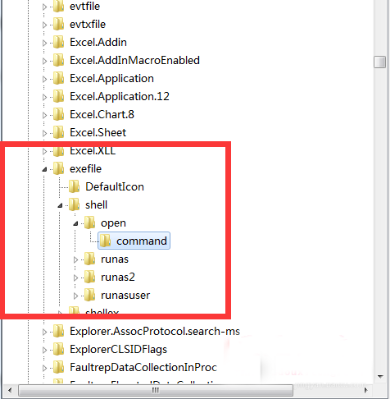The width and height of the screenshot is (391, 399).
Task: Select the FaultrepDataCollectionInProc key label
Action: click(143, 367)
